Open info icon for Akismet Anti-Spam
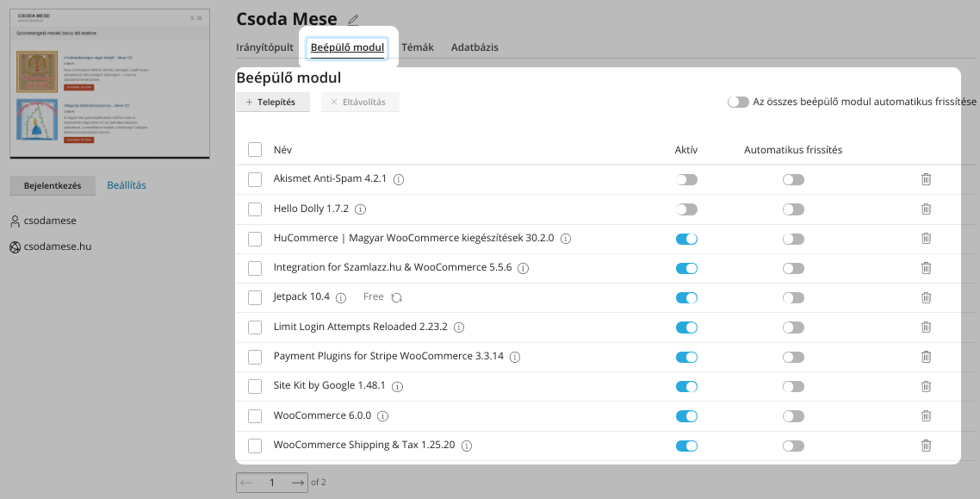Viewport: 980px width, 499px height. pos(398,179)
